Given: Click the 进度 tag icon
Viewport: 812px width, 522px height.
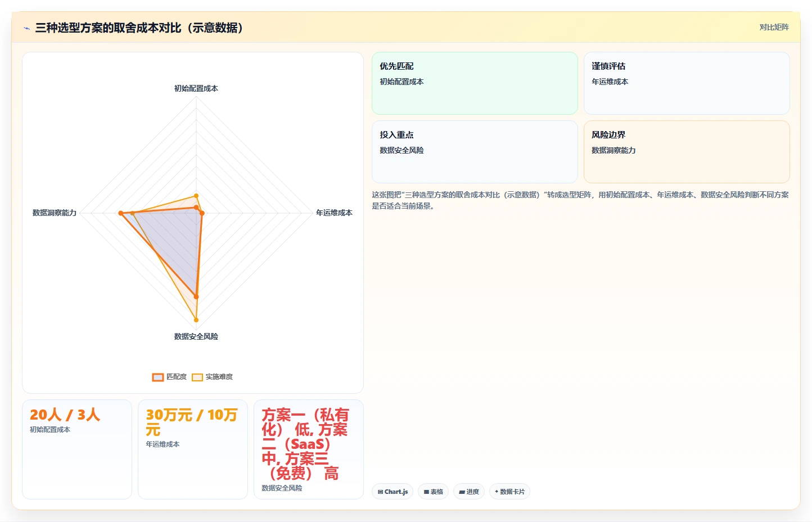Looking at the screenshot, I should 462,492.
